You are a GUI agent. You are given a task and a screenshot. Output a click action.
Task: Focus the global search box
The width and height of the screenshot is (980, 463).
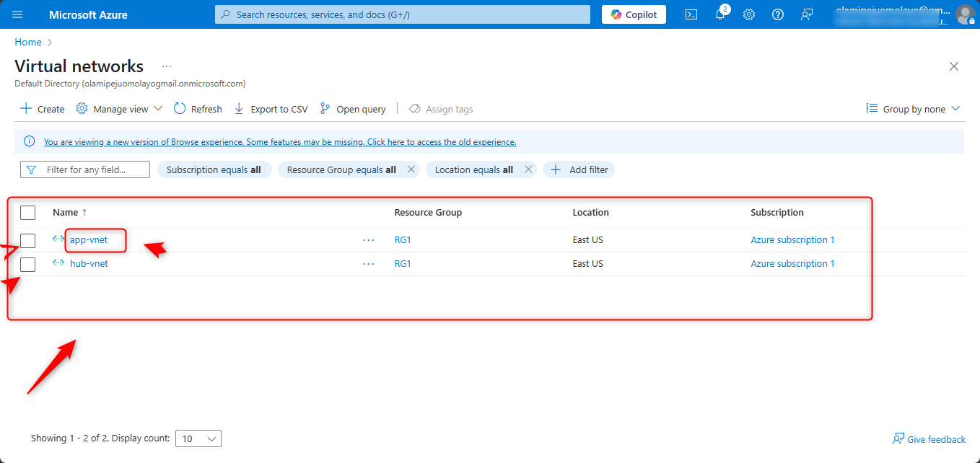pyautogui.click(x=403, y=14)
